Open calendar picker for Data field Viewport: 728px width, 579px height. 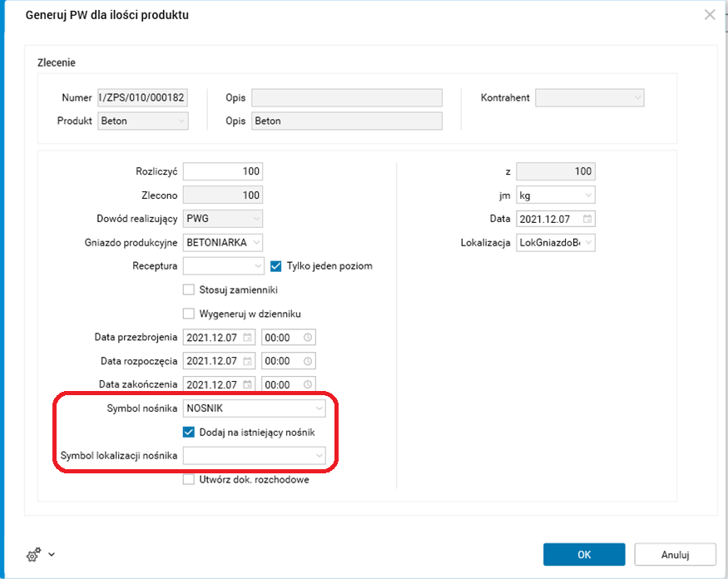[587, 219]
